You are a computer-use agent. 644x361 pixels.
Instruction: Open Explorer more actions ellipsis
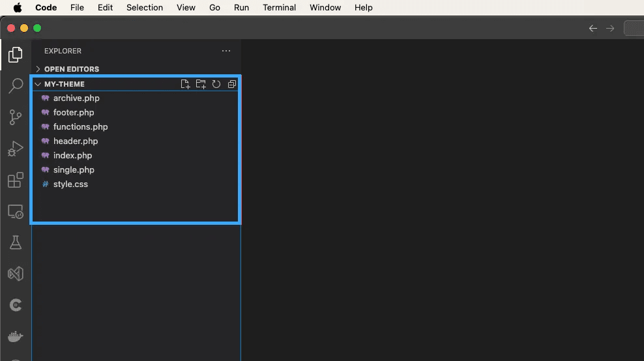tap(226, 51)
